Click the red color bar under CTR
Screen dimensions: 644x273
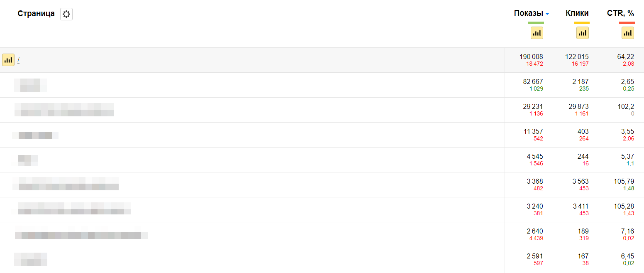point(627,23)
